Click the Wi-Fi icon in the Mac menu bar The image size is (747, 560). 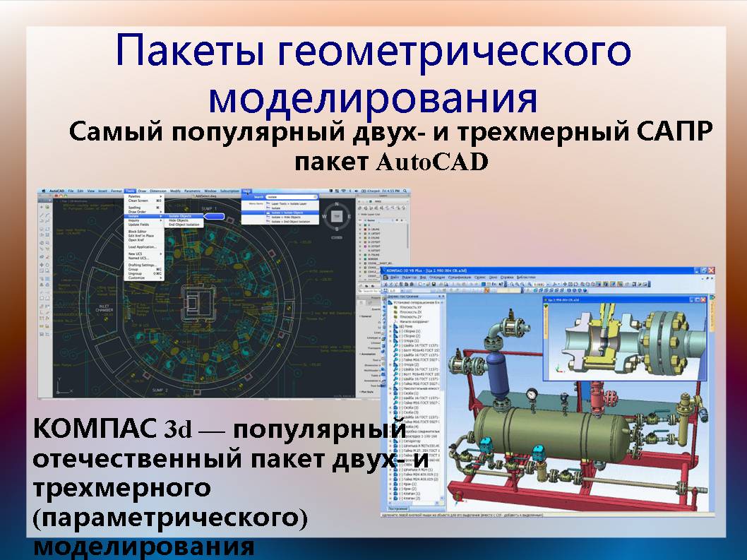click(343, 191)
